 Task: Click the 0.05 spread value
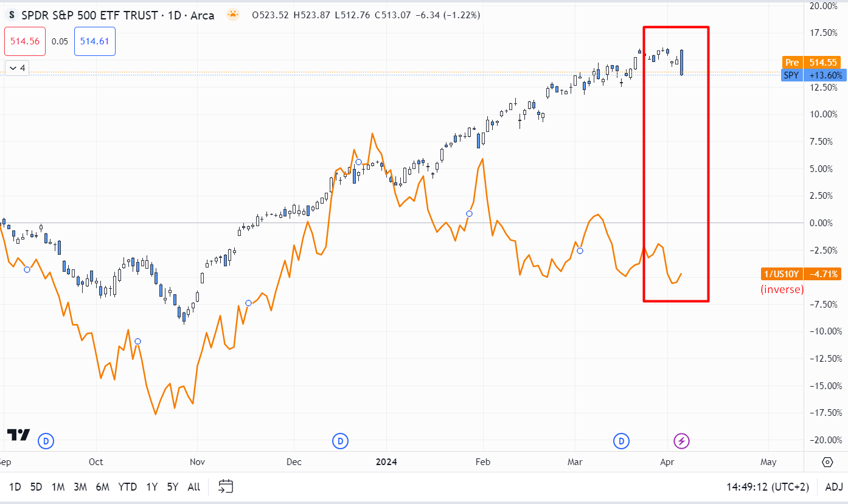60,41
